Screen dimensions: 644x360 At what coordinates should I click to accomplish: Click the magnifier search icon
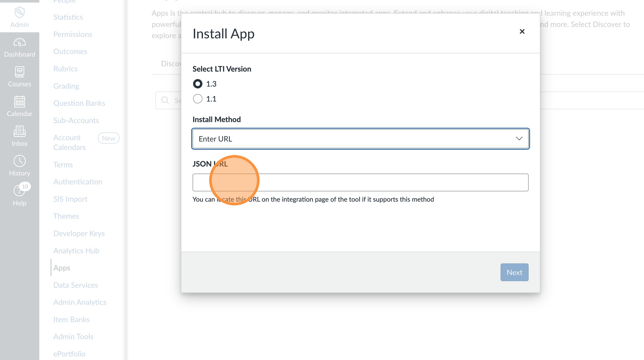(165, 100)
